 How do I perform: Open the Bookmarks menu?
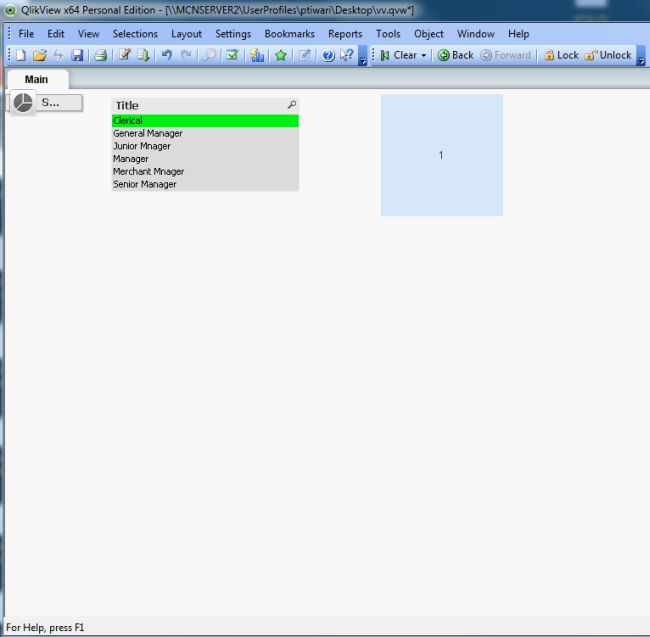pyautogui.click(x=289, y=34)
